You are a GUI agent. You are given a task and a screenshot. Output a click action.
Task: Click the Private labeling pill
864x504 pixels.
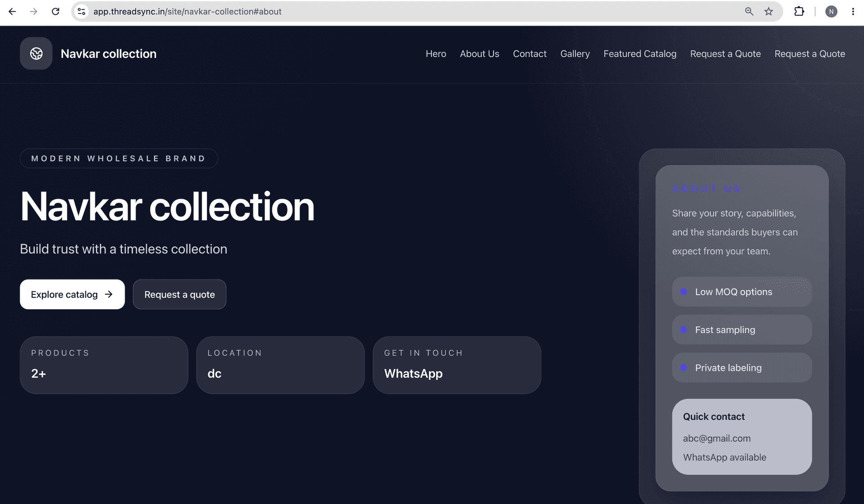pyautogui.click(x=742, y=368)
